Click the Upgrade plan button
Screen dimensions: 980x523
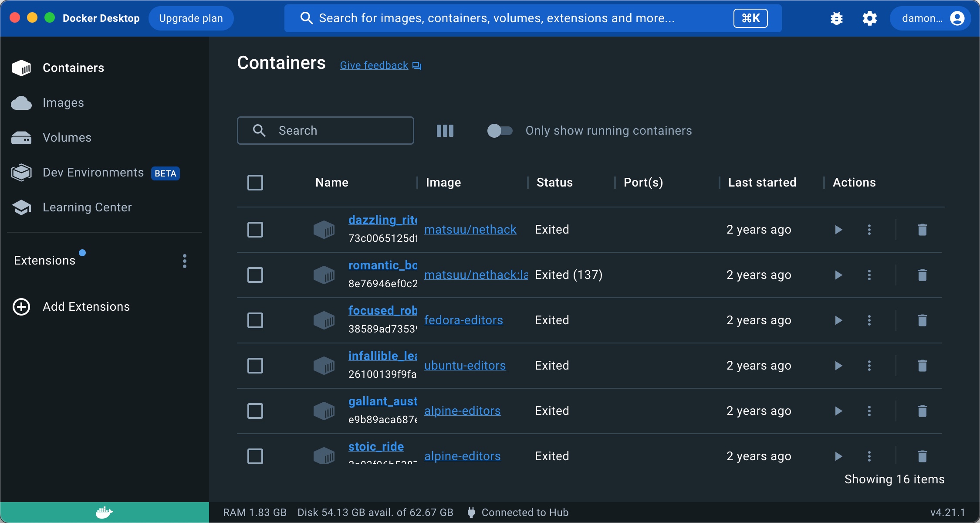tap(191, 18)
